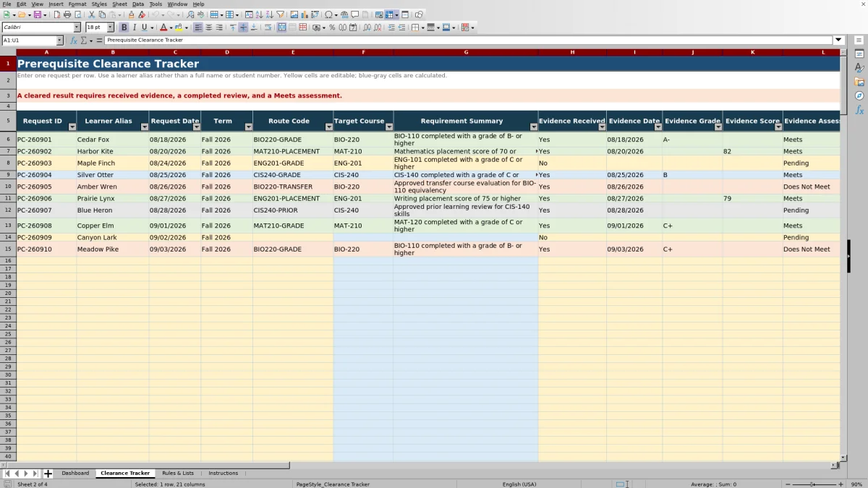This screenshot has height=488, width=868.
Task: Click the zoom out minus button
Action: (787, 484)
